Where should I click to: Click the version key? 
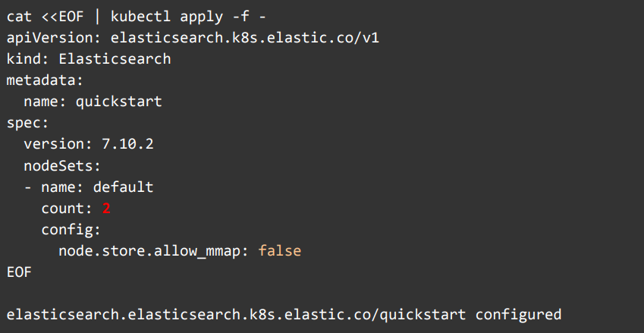tap(54, 143)
